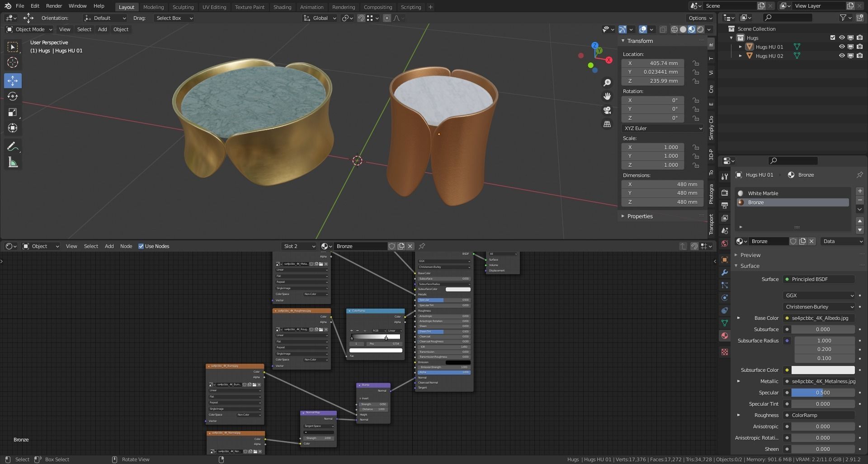Expand Hugs HU 01 in outliner

[x=741, y=47]
